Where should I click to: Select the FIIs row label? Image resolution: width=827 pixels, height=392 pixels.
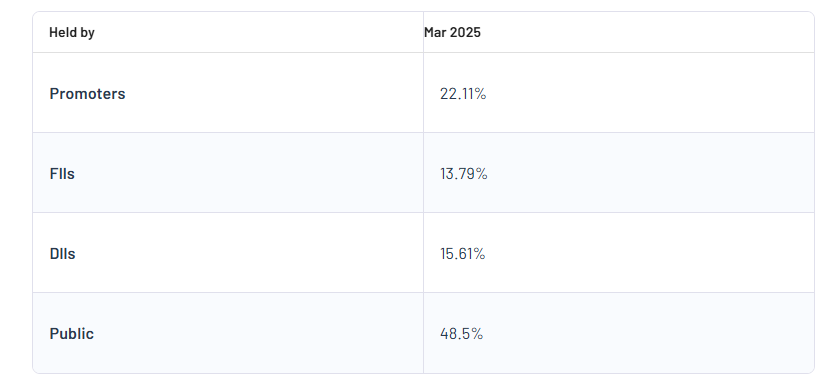coord(62,174)
